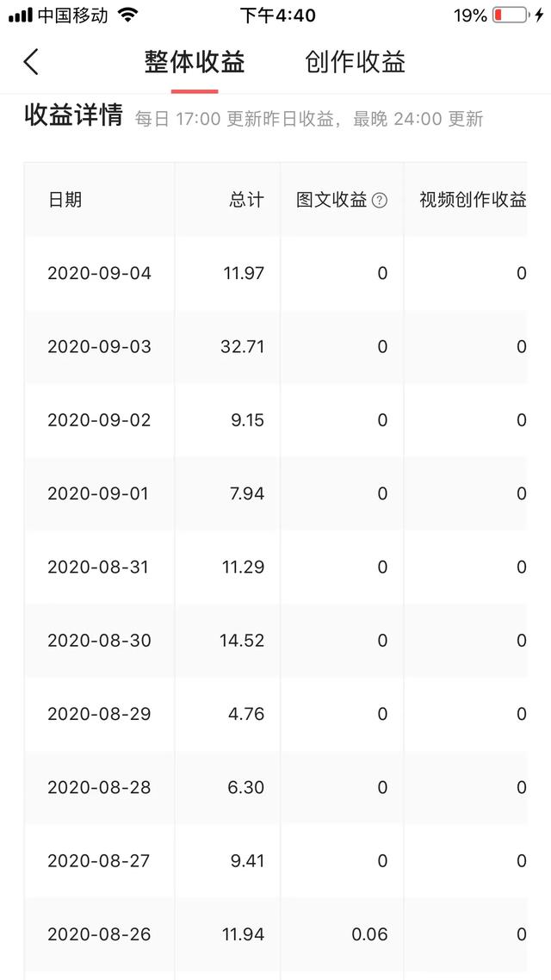This screenshot has height=980, width=551.
Task: Select the 视频创作收益 column header
Action: tap(473, 200)
